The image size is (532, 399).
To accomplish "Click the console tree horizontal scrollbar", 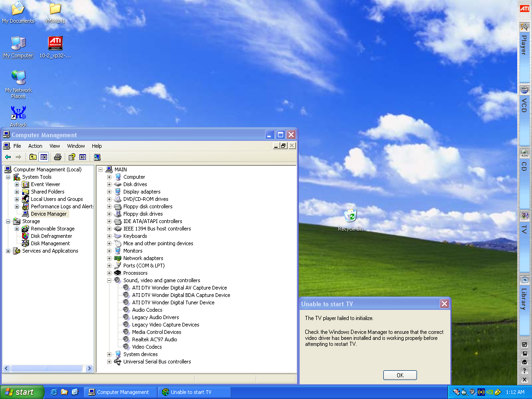I will pyautogui.click(x=46, y=369).
